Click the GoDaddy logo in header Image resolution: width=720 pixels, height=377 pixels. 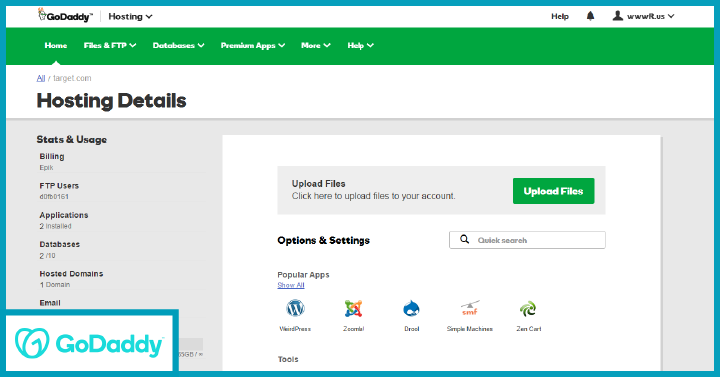click(65, 16)
